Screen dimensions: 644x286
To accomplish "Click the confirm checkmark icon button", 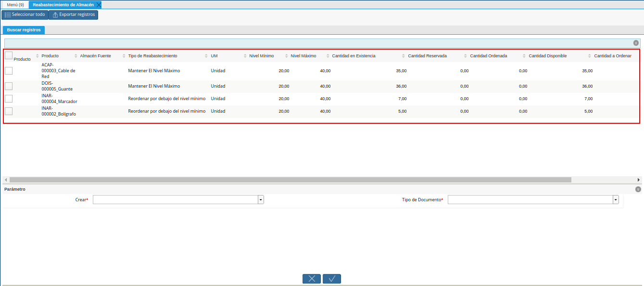I will pos(331,278).
